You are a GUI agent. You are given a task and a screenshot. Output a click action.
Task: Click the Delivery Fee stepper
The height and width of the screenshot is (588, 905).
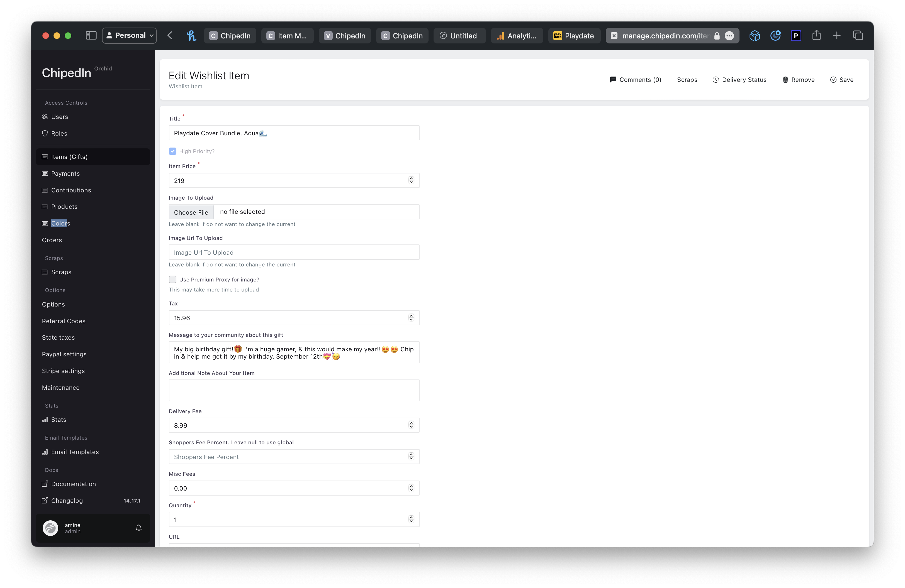411,425
